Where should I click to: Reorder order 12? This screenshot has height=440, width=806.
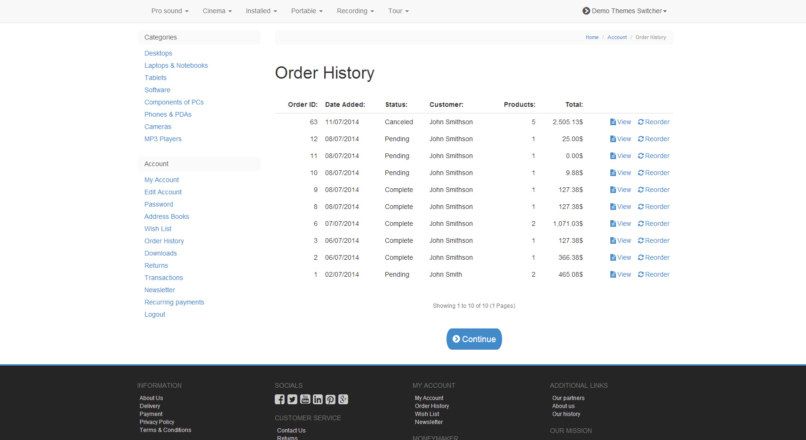[x=654, y=139]
